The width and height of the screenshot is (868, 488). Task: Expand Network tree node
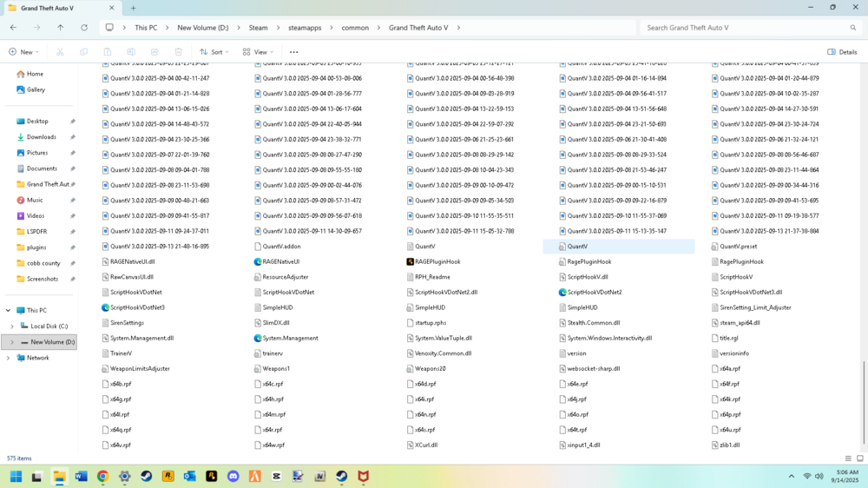(x=9, y=359)
